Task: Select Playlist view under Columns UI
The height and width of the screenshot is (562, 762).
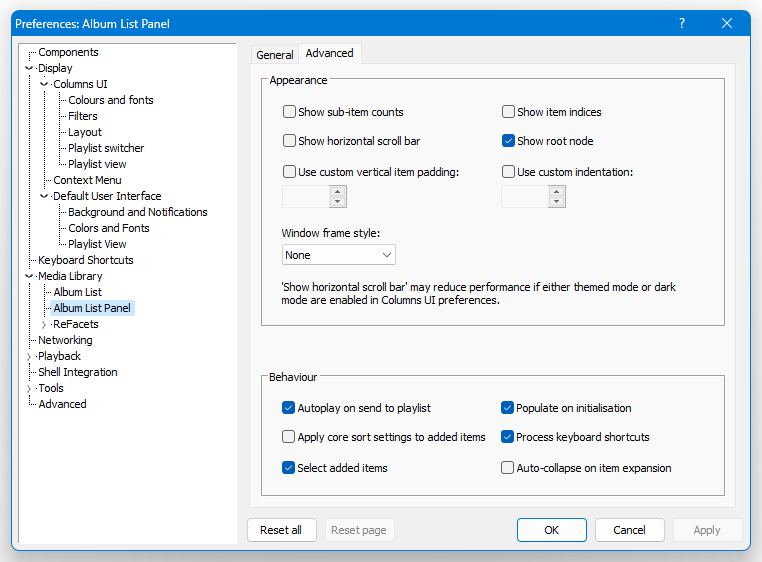Action: pos(97,164)
